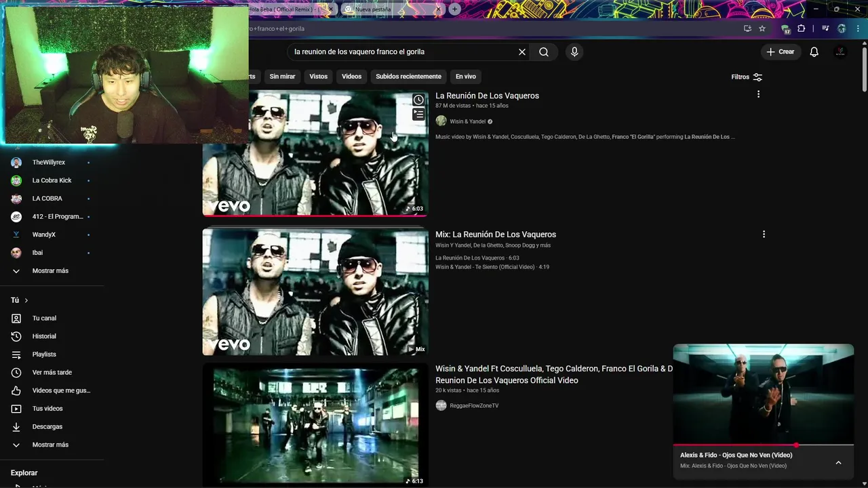
Task: Open the Tú section chevron
Action: coord(26,300)
